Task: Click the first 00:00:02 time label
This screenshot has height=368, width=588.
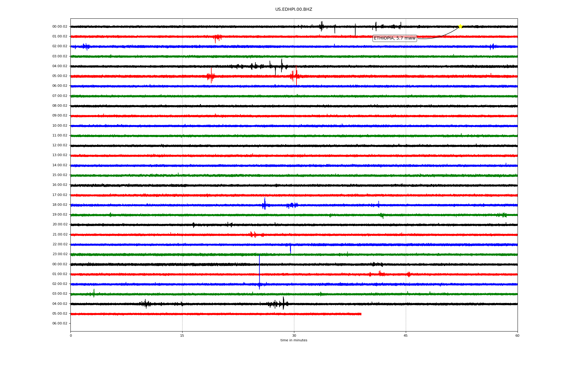Action: tap(60, 27)
